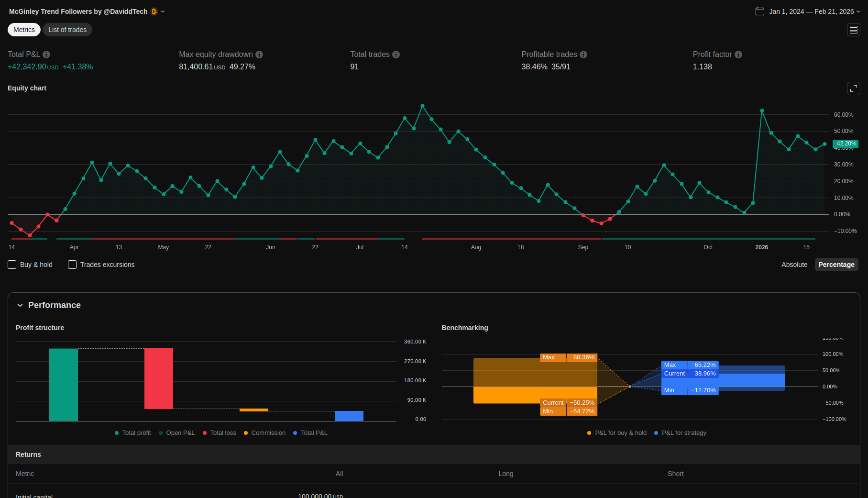Enable the Trades excursions checkbox
Viewport: 868px width, 498px height.
[x=72, y=265]
